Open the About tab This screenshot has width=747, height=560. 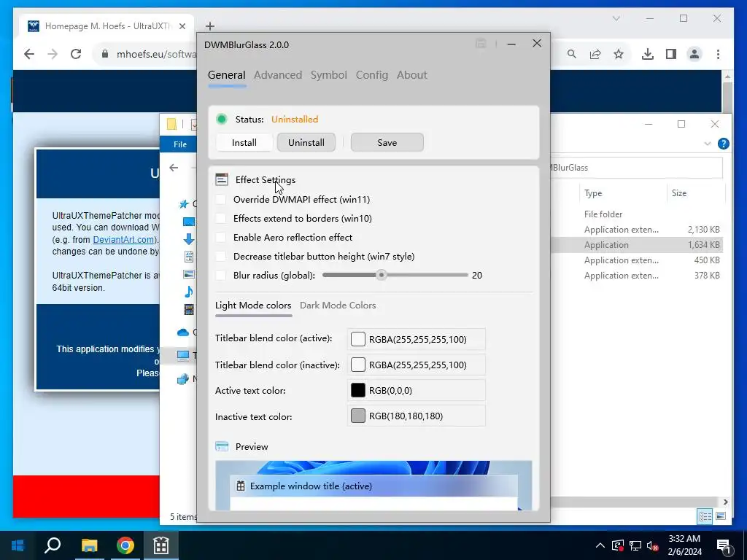412,75
